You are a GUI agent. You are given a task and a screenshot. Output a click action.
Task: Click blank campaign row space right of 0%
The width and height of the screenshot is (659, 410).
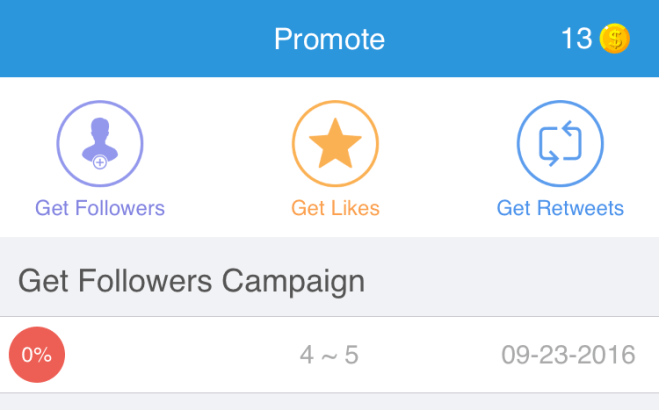point(170,355)
